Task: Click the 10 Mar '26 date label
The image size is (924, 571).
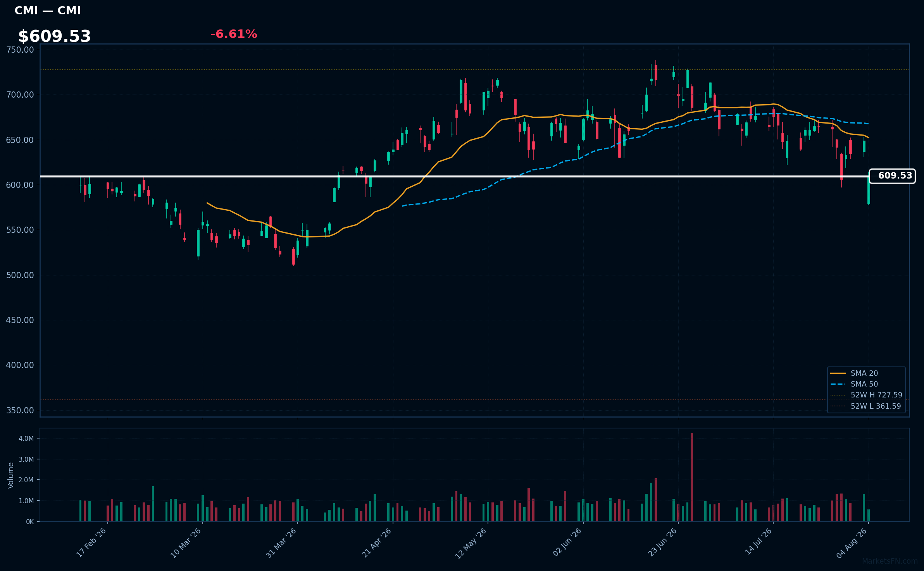Action: [x=186, y=543]
